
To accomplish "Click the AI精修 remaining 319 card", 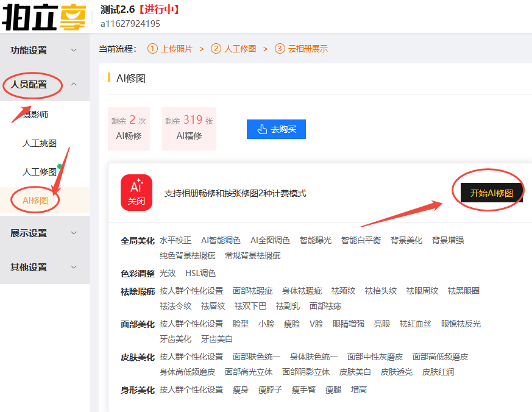I will [189, 129].
